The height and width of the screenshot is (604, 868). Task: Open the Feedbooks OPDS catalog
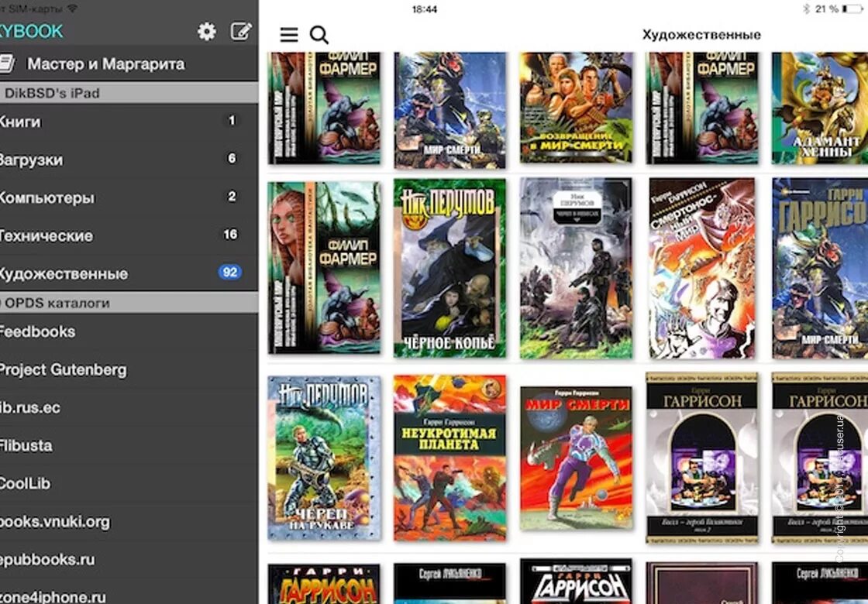[129, 331]
